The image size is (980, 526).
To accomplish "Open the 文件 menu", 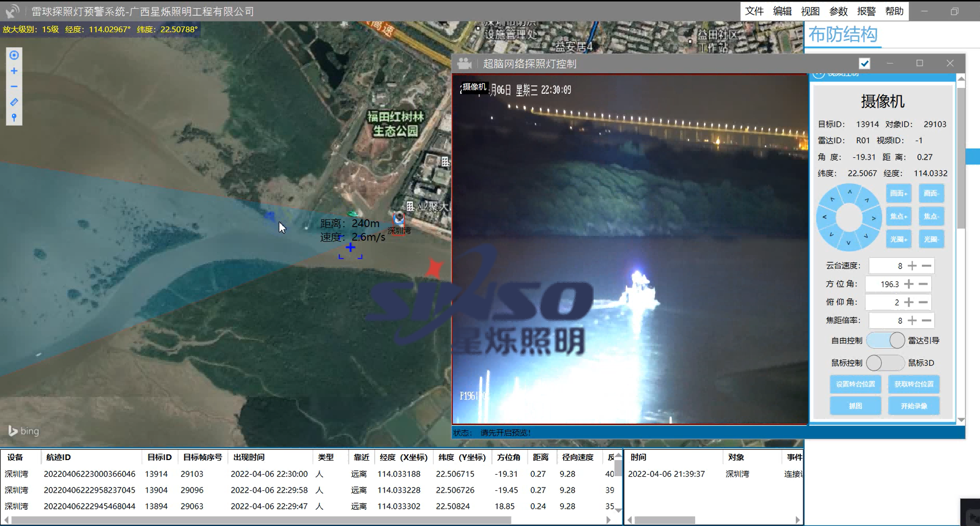I will click(754, 11).
